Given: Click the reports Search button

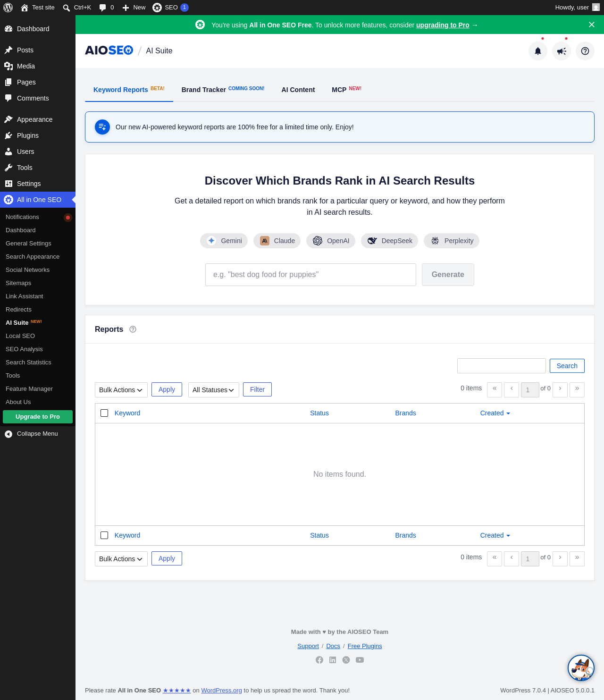Looking at the screenshot, I should coord(567,366).
